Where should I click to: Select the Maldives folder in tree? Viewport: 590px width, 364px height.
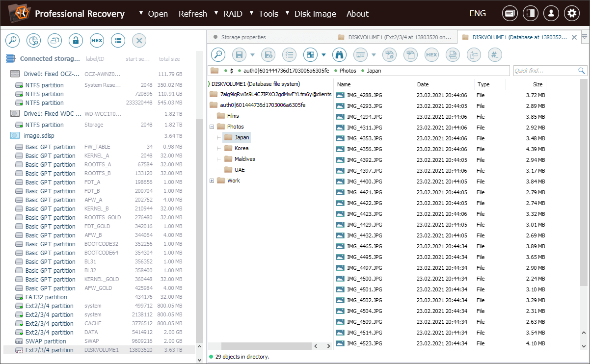click(244, 159)
